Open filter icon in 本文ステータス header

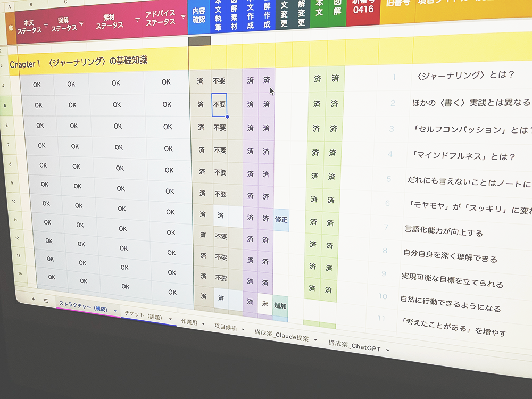(x=45, y=26)
